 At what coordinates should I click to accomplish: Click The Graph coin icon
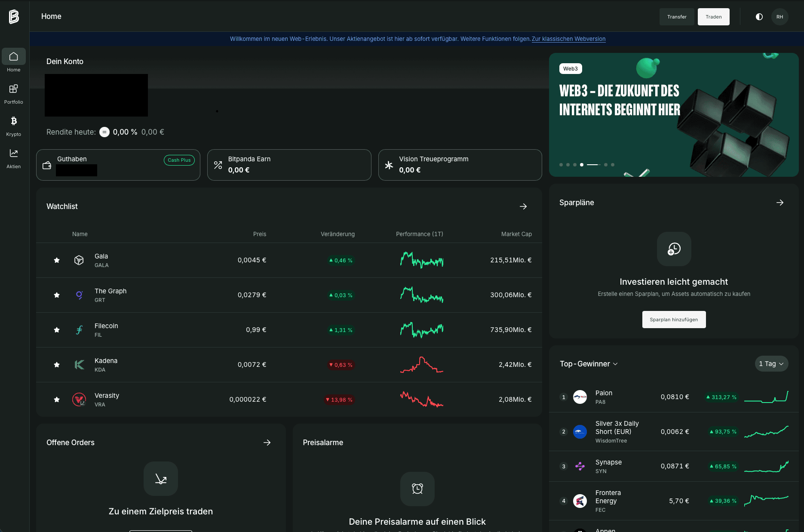pyautogui.click(x=79, y=295)
